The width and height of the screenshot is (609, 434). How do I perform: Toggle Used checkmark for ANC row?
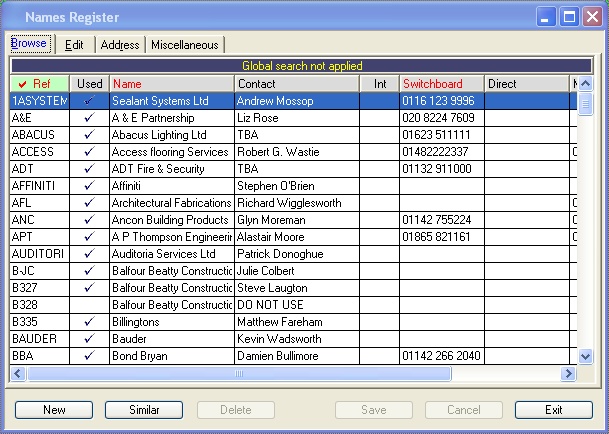[x=90, y=220]
